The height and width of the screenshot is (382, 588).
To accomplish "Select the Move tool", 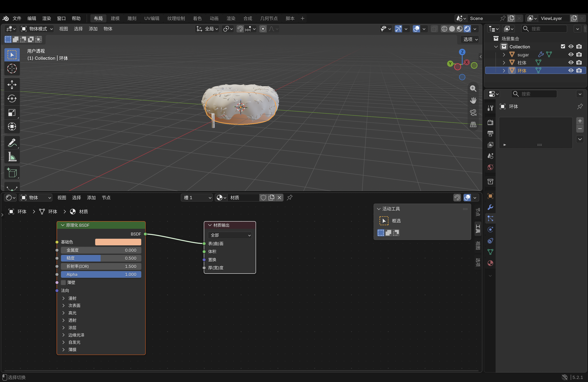I will coord(12,85).
